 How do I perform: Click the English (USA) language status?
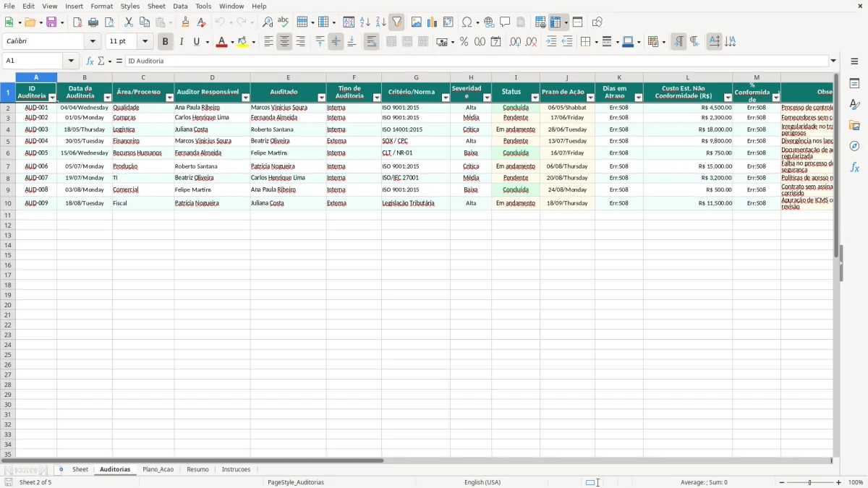(x=482, y=482)
